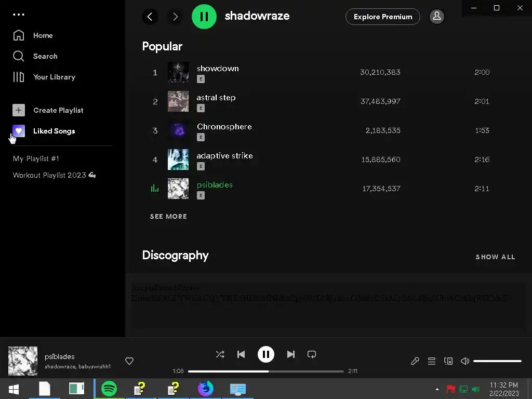Click Spotify icon in the taskbar

pyautogui.click(x=109, y=389)
